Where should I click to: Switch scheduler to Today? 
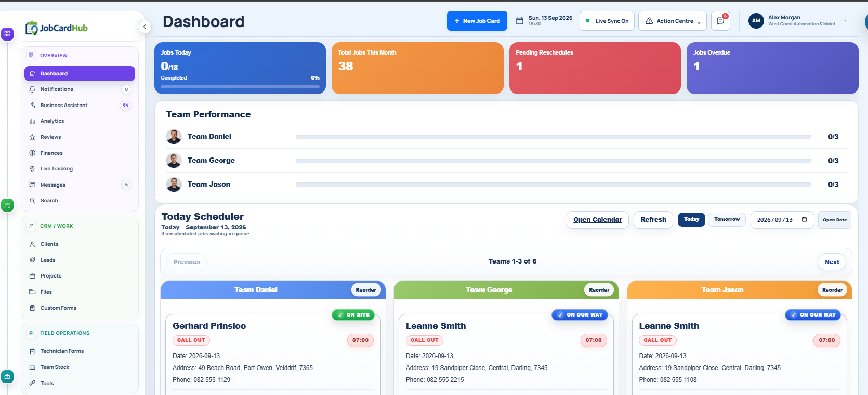click(x=691, y=219)
